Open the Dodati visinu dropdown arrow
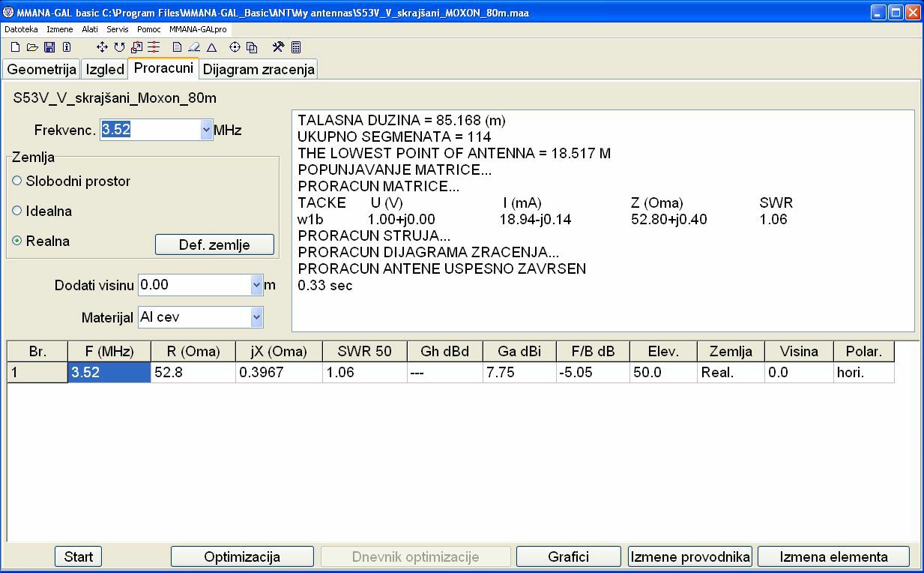The height and width of the screenshot is (573, 924). click(x=257, y=285)
